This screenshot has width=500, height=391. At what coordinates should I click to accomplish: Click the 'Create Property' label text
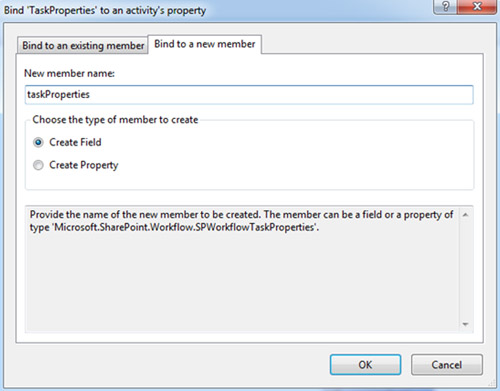(x=84, y=165)
